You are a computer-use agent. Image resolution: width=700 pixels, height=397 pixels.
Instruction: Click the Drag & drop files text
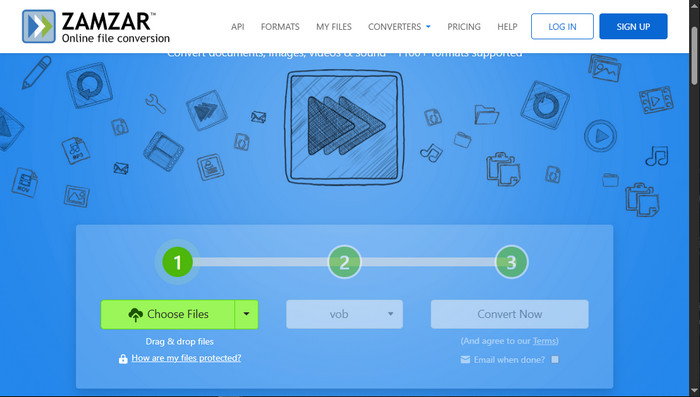tap(179, 342)
